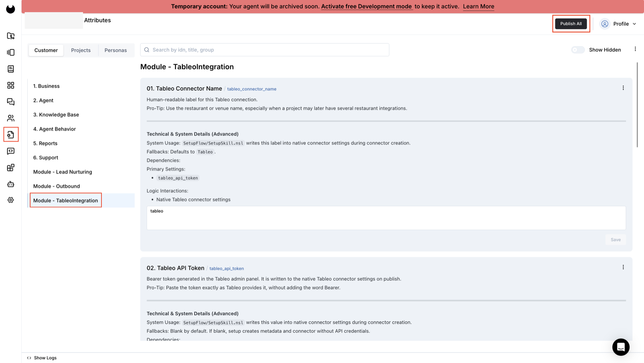The width and height of the screenshot is (644, 363).
Task: Click the '02. Tableo API Token' title
Action: coord(175,268)
